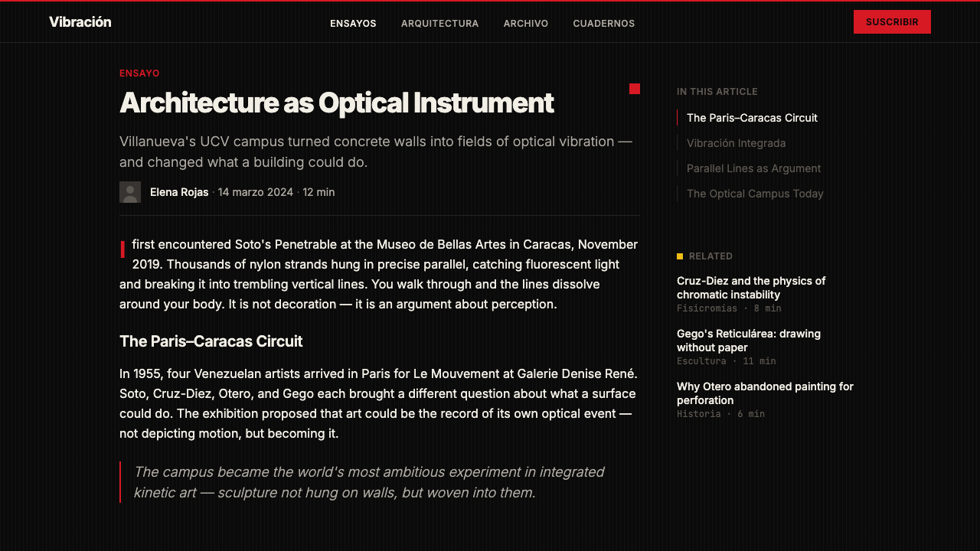Jump to The Optical Campus Today
The height and width of the screenshot is (551, 980).
coord(755,194)
